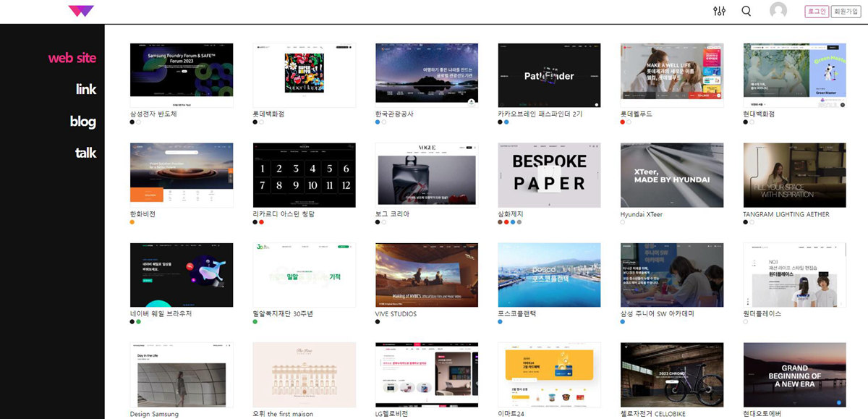
Task: Click the 오휘 the first maison thumbnail
Action: (305, 375)
